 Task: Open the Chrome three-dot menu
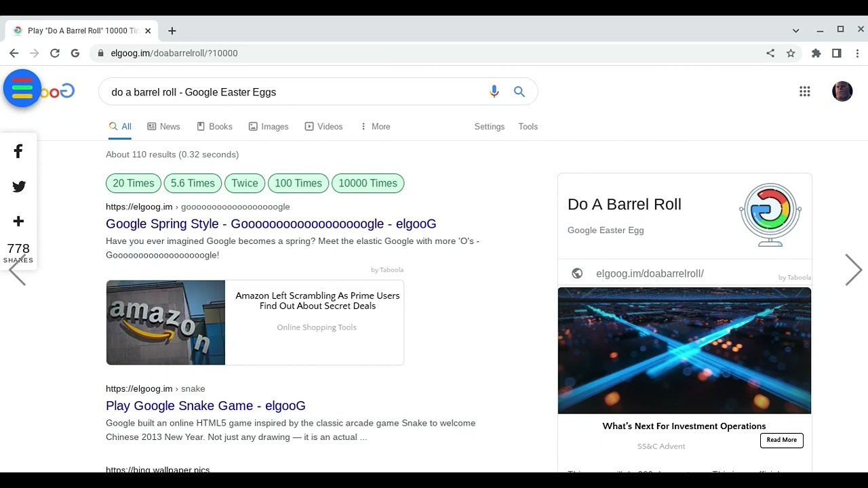tap(857, 53)
